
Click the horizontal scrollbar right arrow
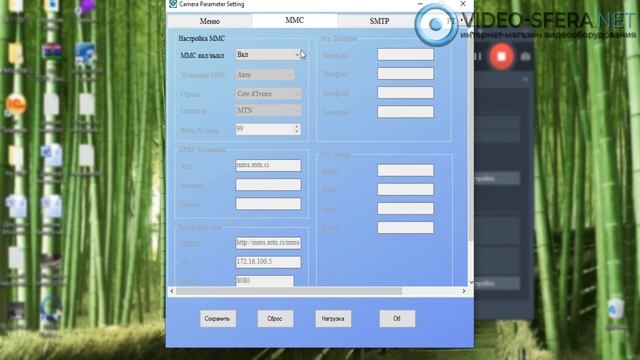pos(464,291)
